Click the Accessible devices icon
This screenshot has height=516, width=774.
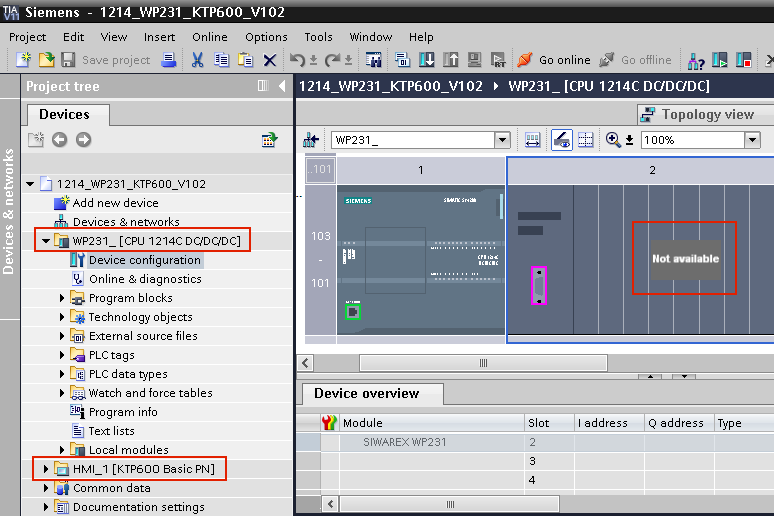coord(696,61)
